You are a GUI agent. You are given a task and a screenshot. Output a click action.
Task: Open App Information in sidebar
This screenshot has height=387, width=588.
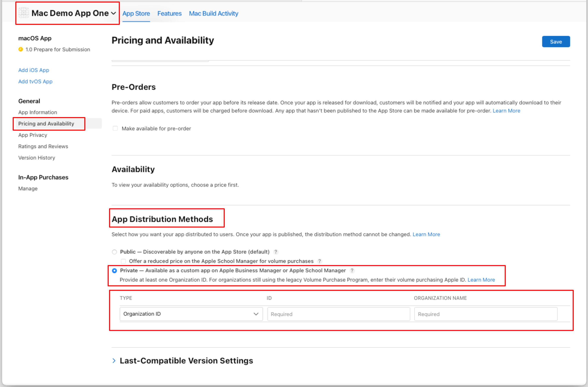pos(38,112)
